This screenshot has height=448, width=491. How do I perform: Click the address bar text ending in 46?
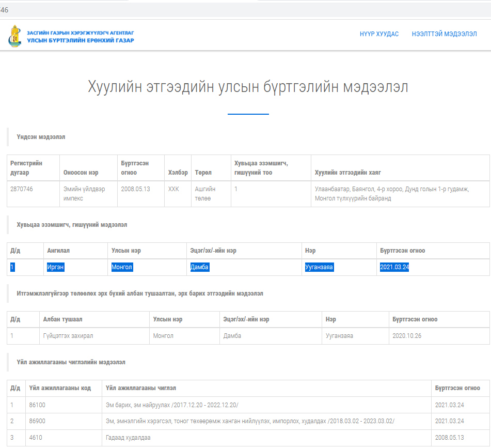[4, 10]
